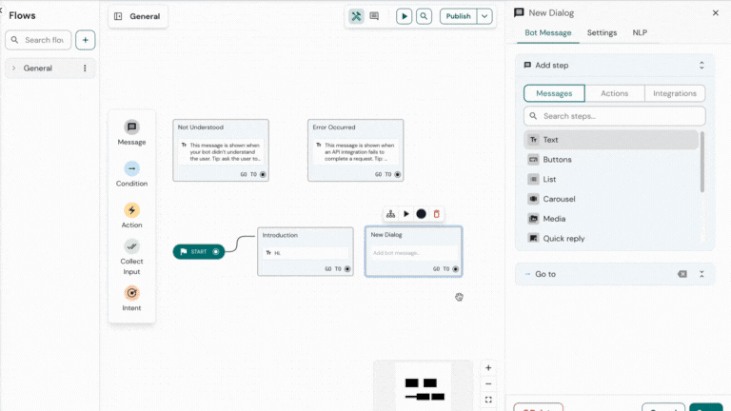Viewport: 731px width, 411px height.
Task: Run the bot with toolbar play button
Action: click(403, 16)
